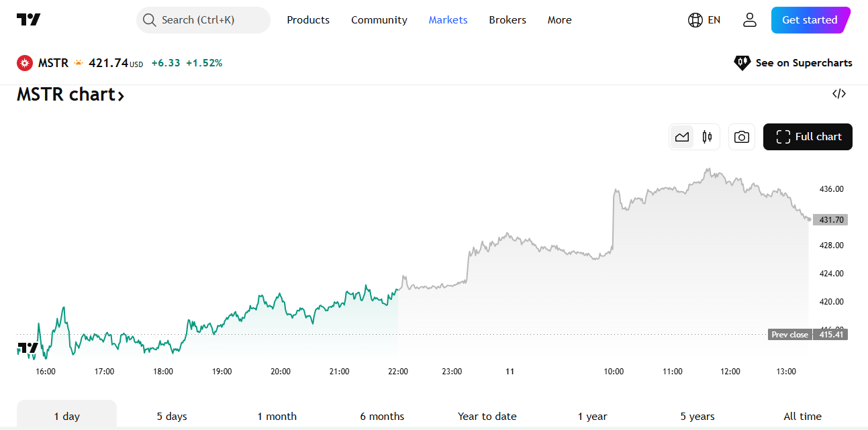Screen dimensions: 868x430
Task: Click the pre-market sun indicator icon
Action: click(79, 62)
